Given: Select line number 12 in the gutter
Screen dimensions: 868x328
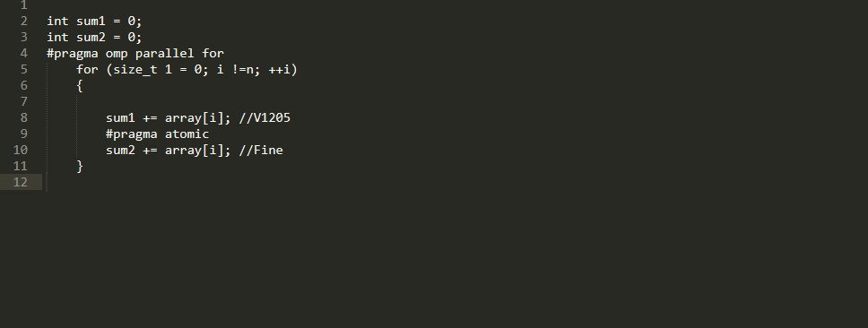Looking at the screenshot, I should (x=21, y=182).
